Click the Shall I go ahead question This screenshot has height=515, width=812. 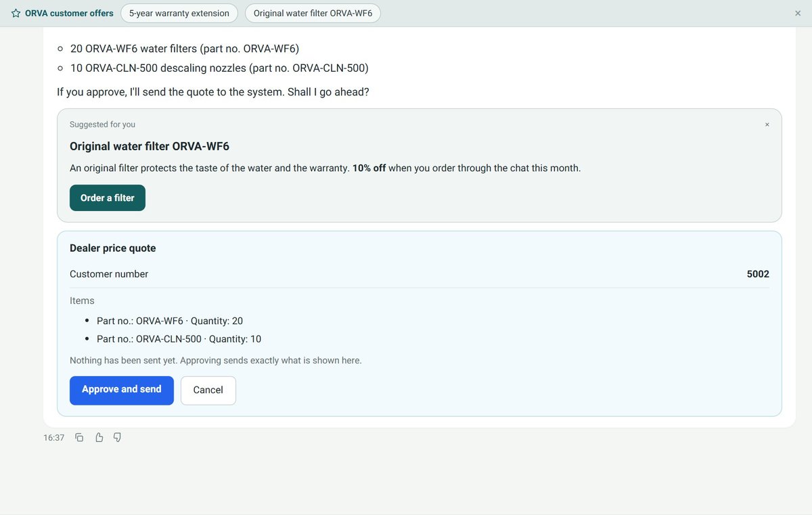coord(328,92)
